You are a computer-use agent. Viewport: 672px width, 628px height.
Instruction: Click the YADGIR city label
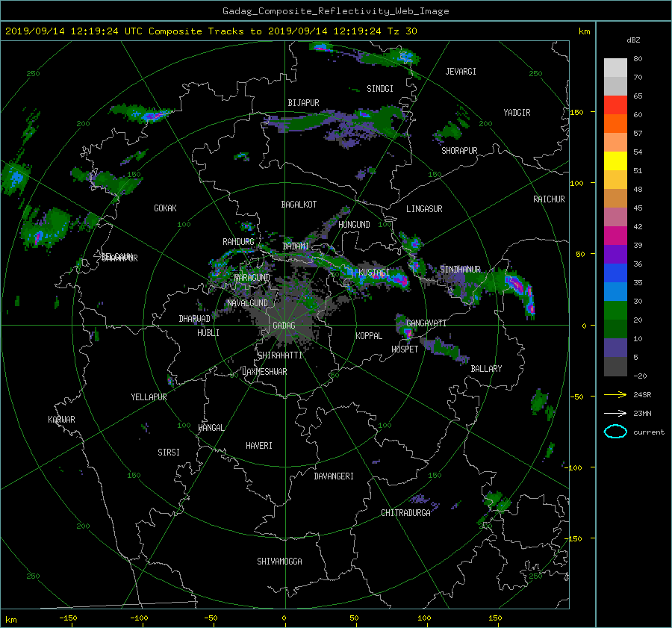coord(517,113)
